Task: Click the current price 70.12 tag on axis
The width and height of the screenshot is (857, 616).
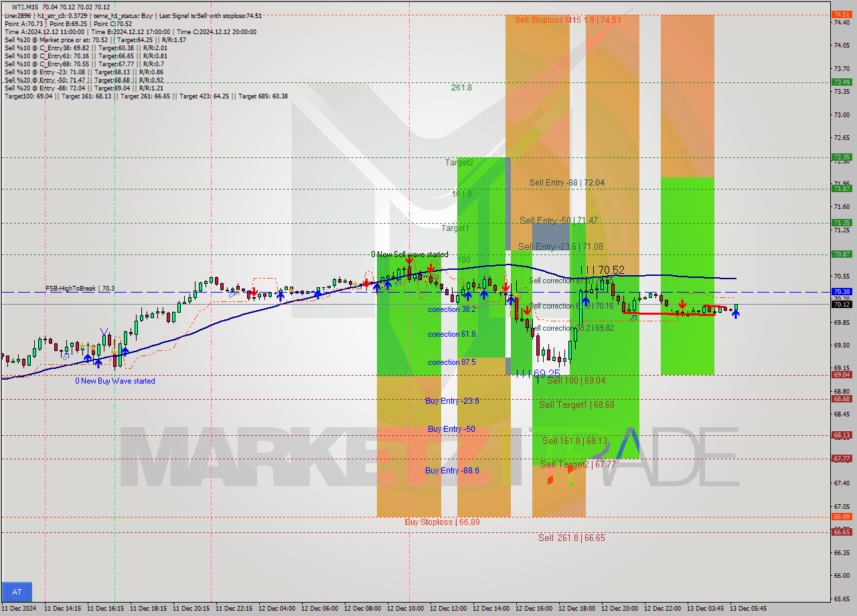Action: (841, 304)
